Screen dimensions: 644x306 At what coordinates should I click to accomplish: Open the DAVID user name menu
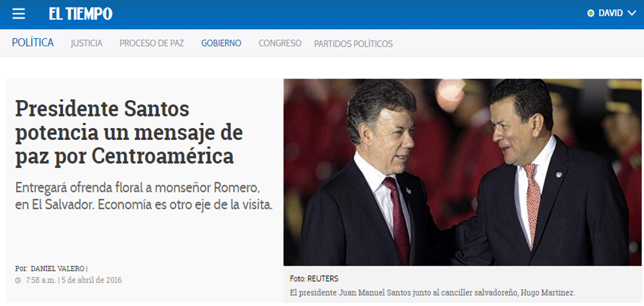pos(610,13)
